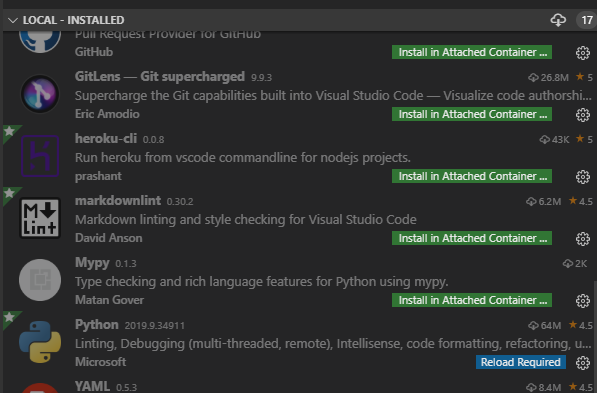Click markdownlint 6.2M download count
The height and width of the screenshot is (393, 597).
click(544, 201)
